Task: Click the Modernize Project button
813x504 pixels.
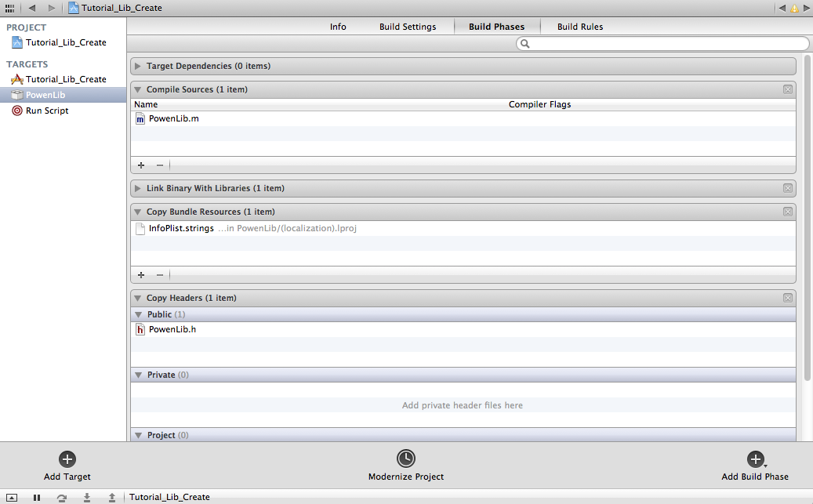Action: point(406,465)
